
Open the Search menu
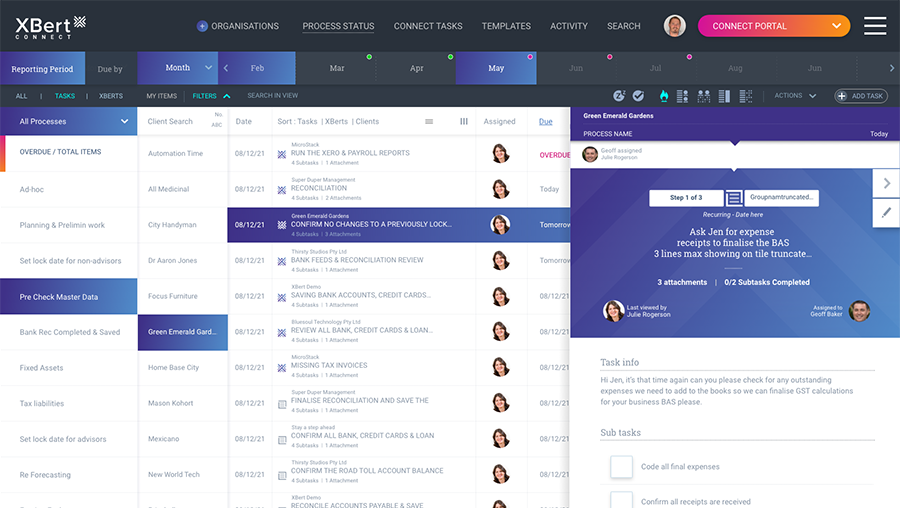tap(624, 26)
